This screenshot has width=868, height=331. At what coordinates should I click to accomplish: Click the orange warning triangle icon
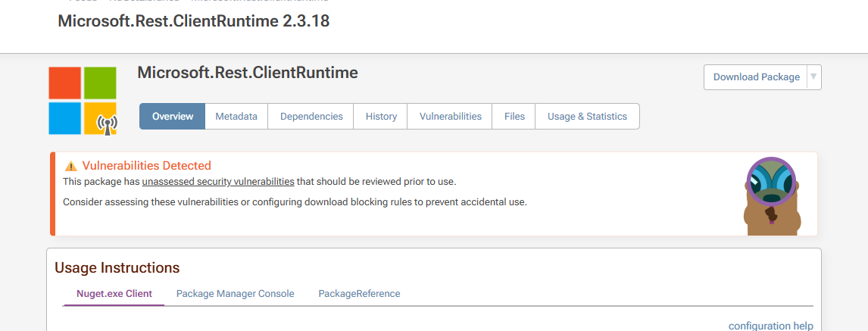point(71,166)
